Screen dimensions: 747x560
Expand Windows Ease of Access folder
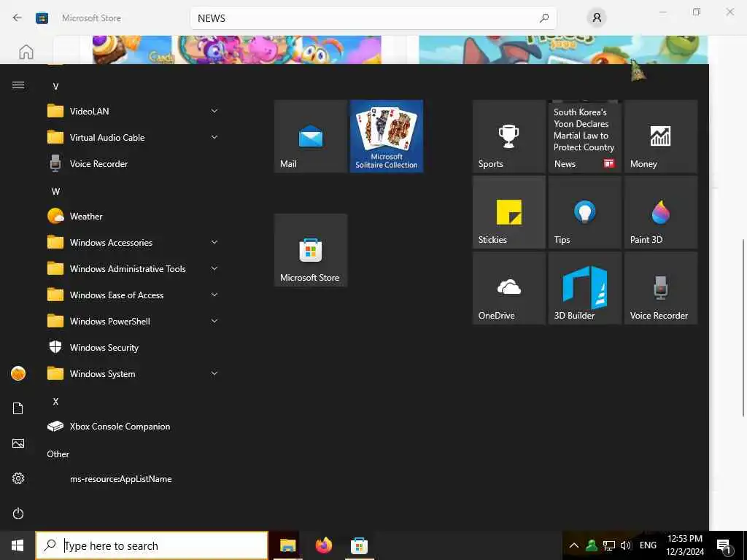point(133,295)
